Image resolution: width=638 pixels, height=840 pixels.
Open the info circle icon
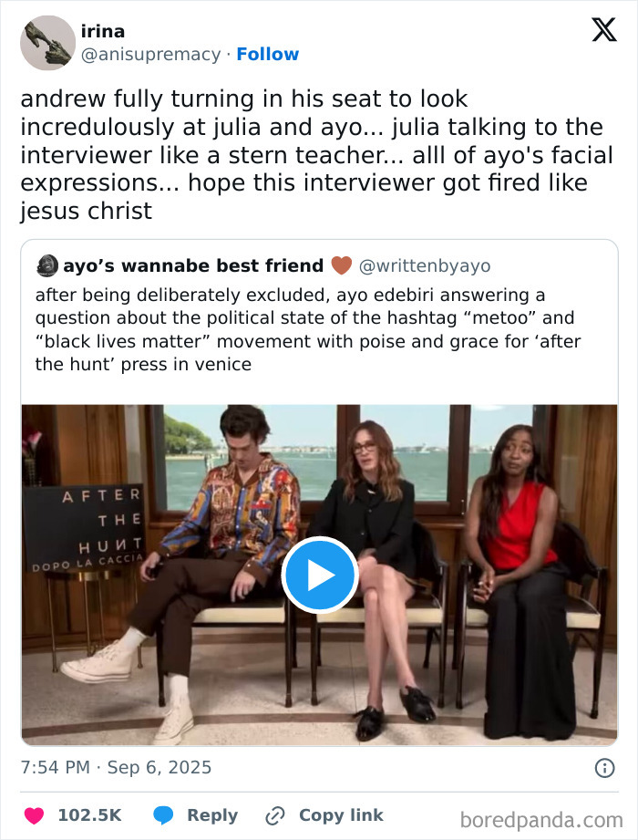point(604,768)
